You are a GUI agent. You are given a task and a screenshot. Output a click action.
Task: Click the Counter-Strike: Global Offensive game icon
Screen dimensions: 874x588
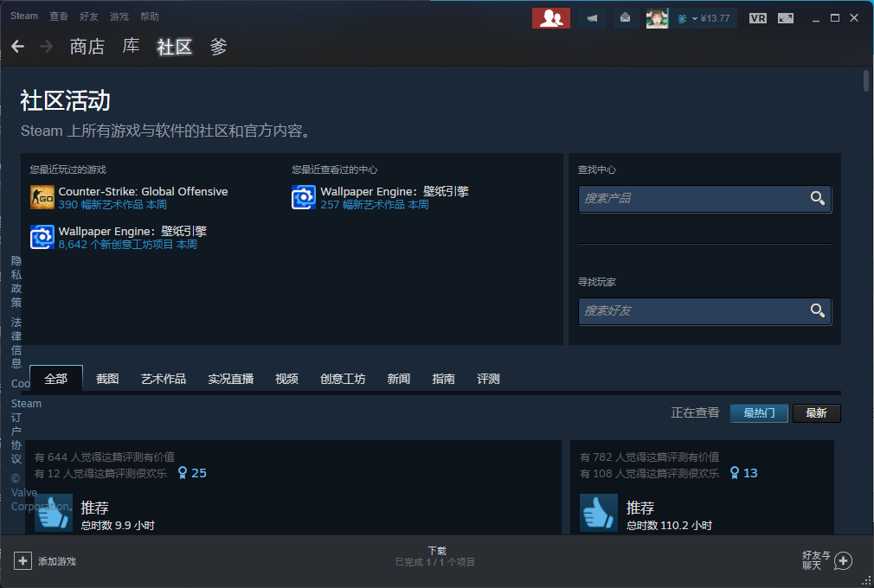[42, 197]
